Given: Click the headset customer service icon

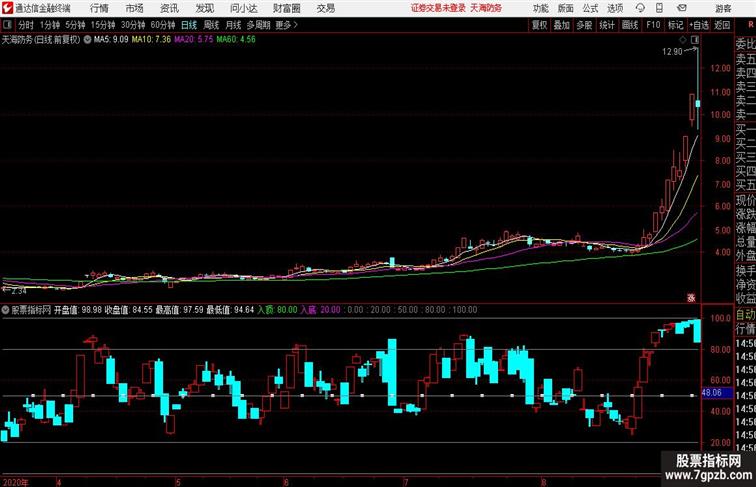Looking at the screenshot, I should 640,8.
